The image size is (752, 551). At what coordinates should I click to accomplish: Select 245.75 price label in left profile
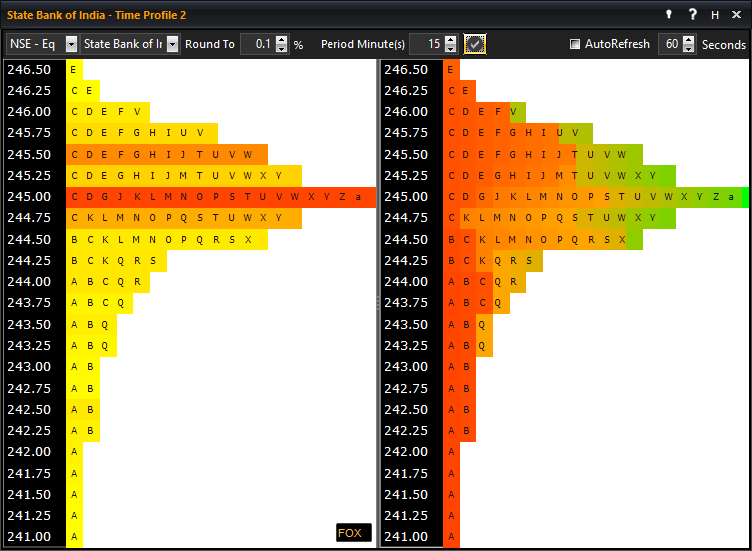pyautogui.click(x=29, y=133)
